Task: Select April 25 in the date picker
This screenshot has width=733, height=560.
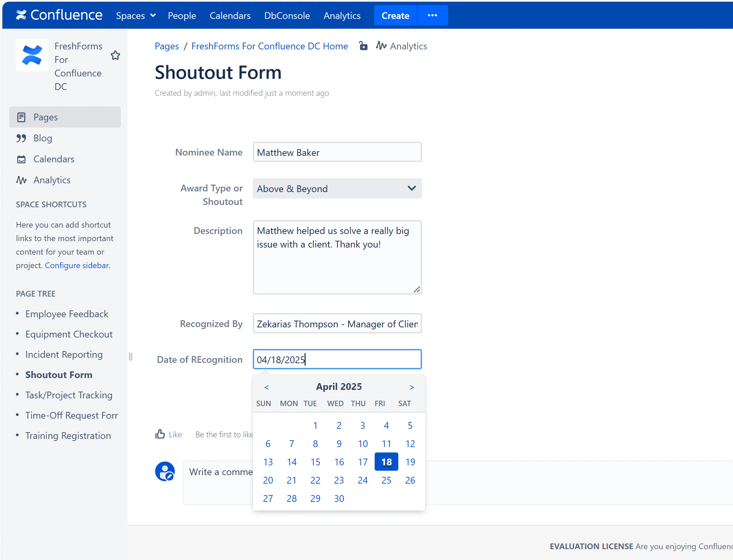Action: click(x=386, y=480)
